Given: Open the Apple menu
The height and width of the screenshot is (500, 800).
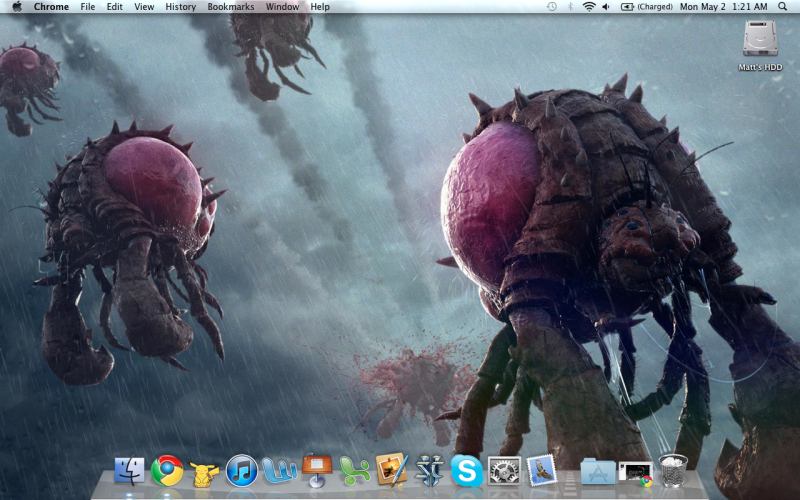Looking at the screenshot, I should 17,7.
